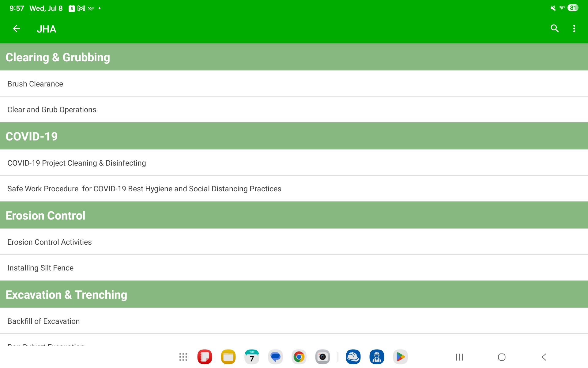Open the Camera app
588x368 pixels.
(322, 357)
